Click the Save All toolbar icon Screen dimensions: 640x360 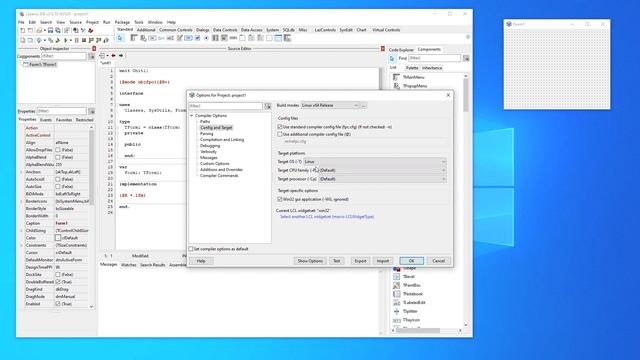[x=58, y=30]
